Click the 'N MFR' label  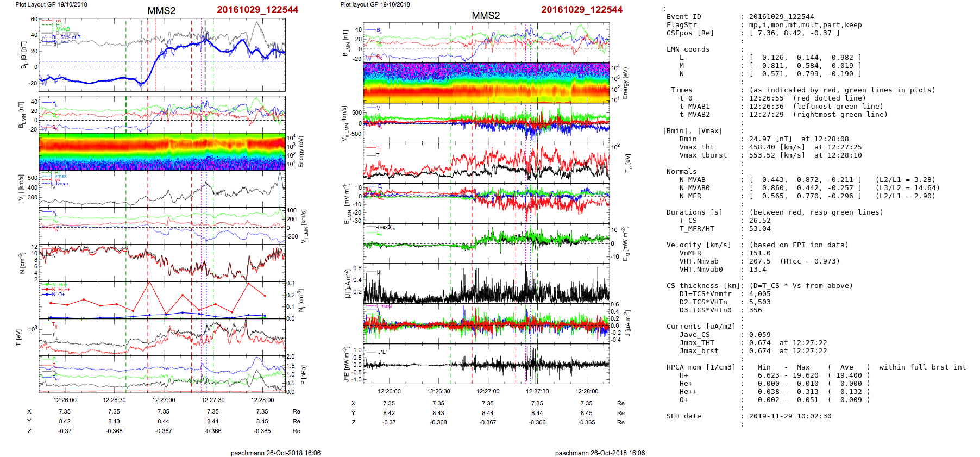pyautogui.click(x=690, y=196)
